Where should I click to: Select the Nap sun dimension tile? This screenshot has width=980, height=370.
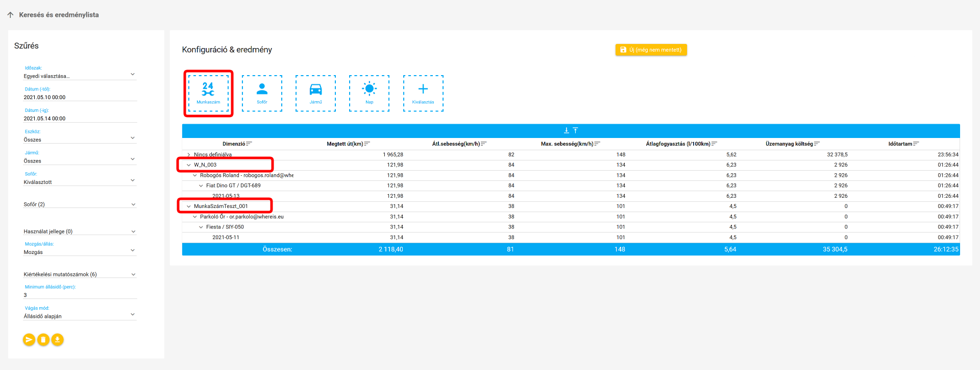(x=369, y=93)
